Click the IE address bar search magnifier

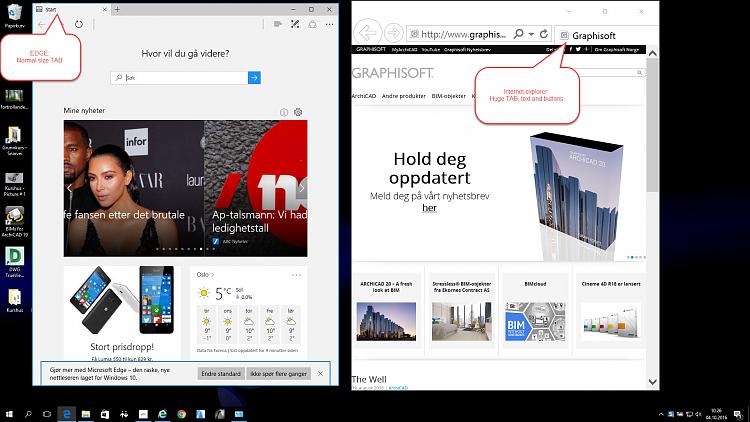(518, 34)
